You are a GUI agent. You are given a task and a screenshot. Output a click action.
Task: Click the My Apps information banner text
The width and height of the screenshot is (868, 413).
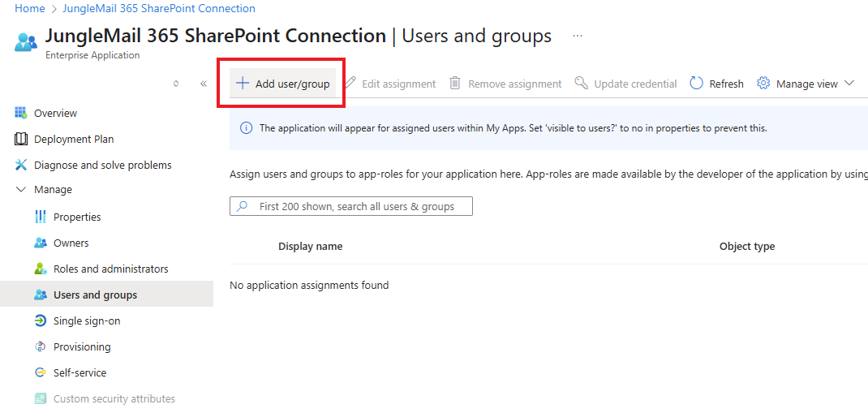513,128
